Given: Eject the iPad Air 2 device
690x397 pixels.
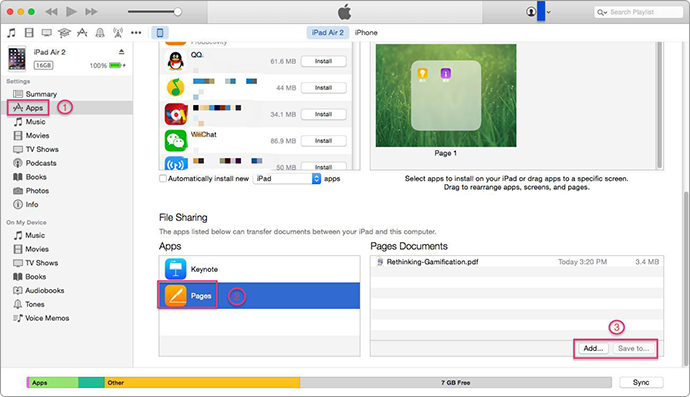Looking at the screenshot, I should tap(121, 52).
